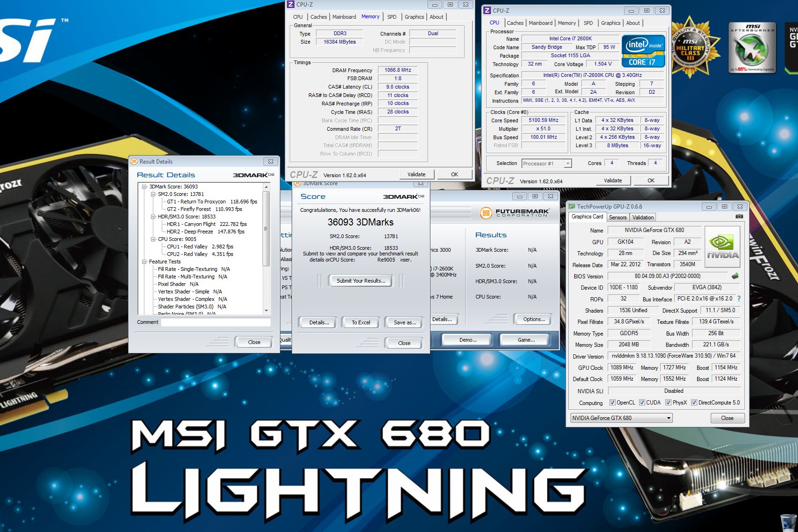Open Memory tab in CPU-Z processor window
798x532 pixels.
coord(567,23)
